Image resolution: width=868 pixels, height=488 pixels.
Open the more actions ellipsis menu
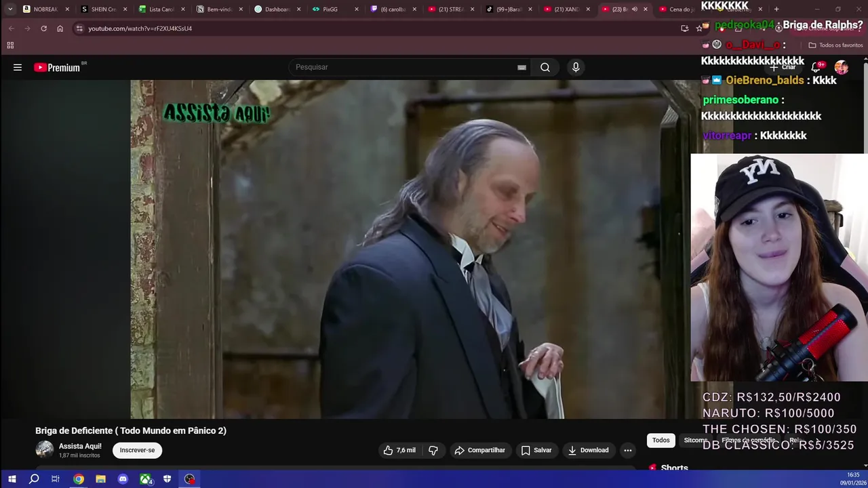pyautogui.click(x=628, y=450)
